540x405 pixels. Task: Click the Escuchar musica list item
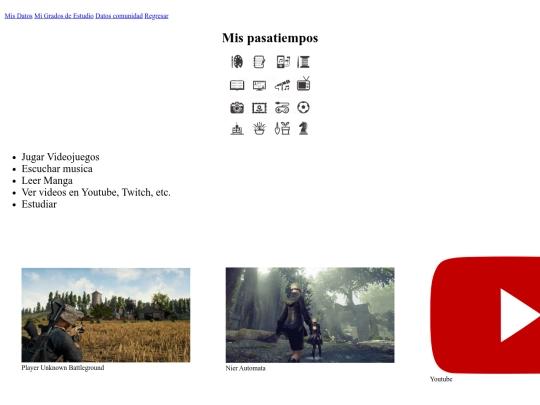tap(57, 169)
